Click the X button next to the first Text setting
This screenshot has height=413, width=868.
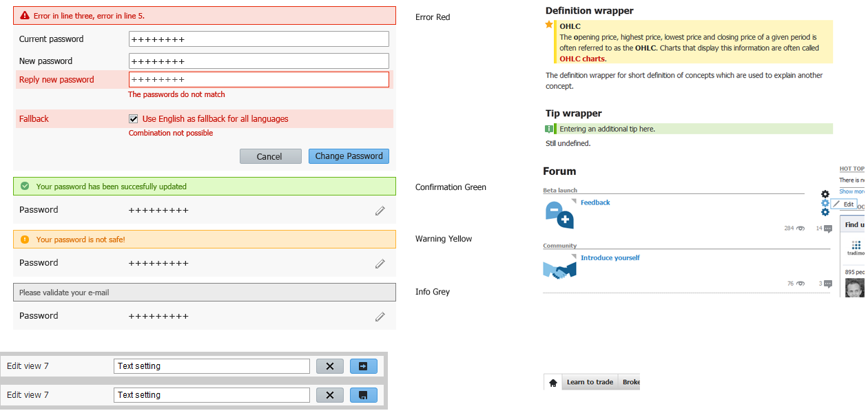[x=329, y=366]
